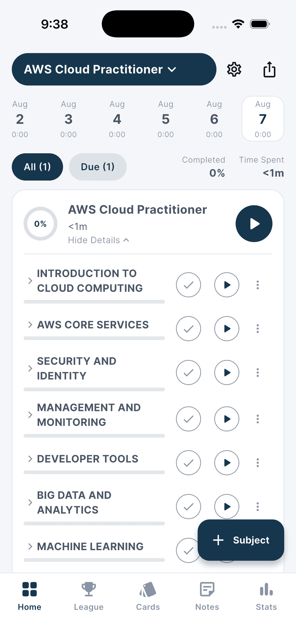
Task: Open more options for Security and Identity
Action: [x=258, y=373]
